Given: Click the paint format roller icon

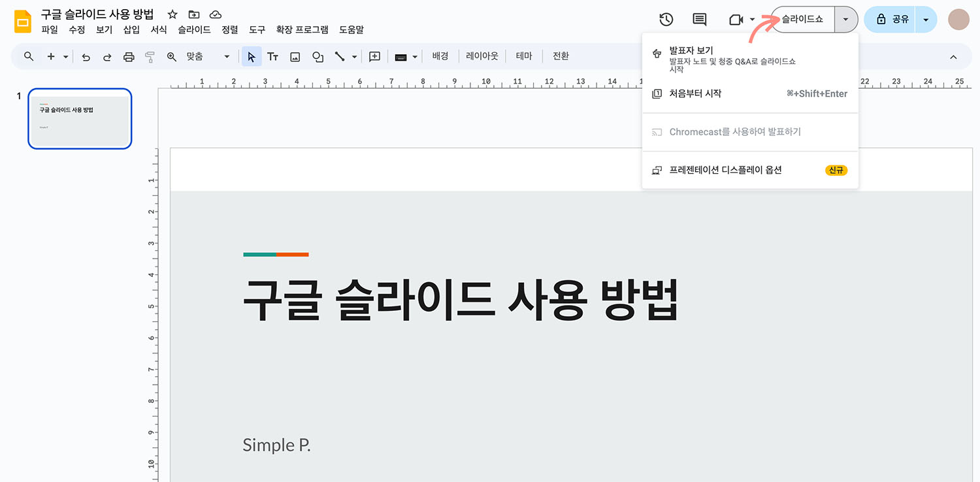Looking at the screenshot, I should point(150,57).
